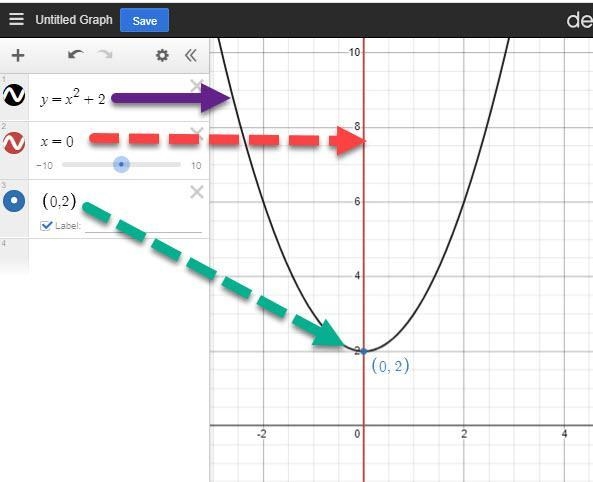The width and height of the screenshot is (593, 482).
Task: Add a new expression item
Action: coord(17,56)
